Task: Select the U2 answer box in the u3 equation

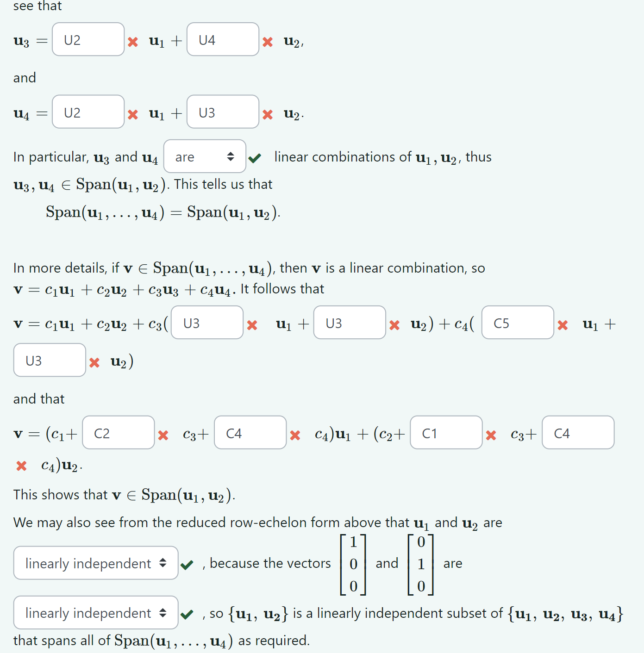Action: tap(88, 39)
